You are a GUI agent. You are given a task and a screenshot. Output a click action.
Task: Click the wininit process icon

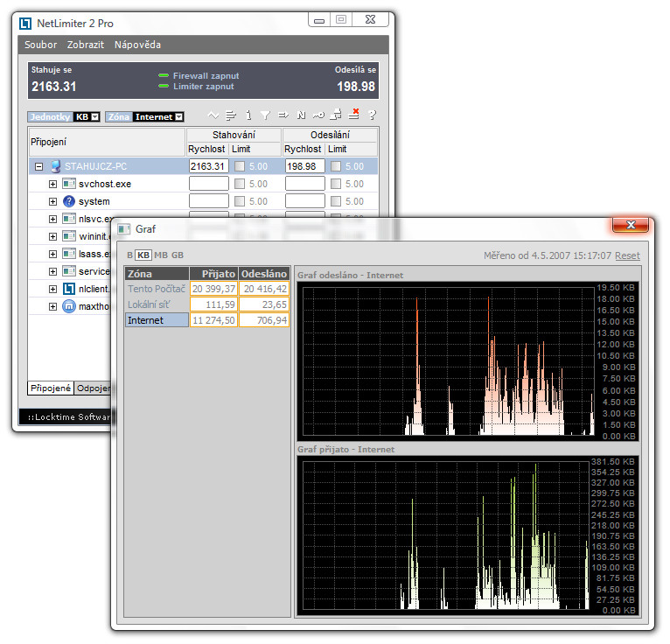(x=69, y=236)
